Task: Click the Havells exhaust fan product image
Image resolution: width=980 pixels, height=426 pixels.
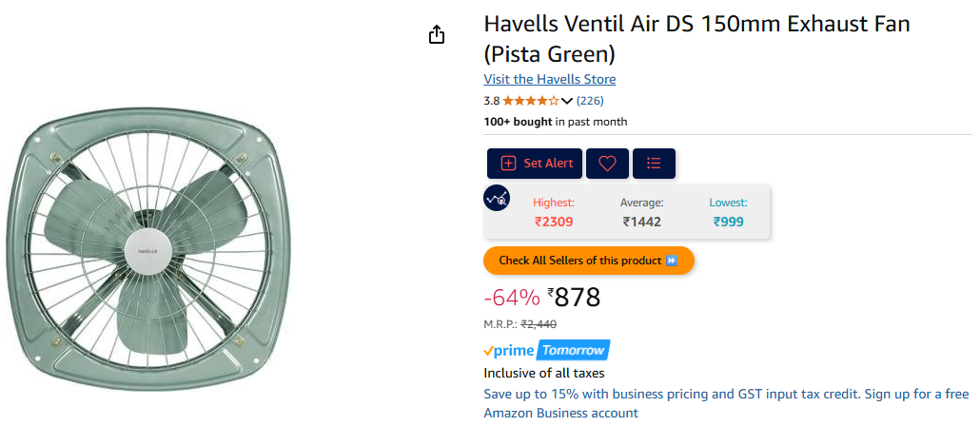Action: click(x=147, y=244)
